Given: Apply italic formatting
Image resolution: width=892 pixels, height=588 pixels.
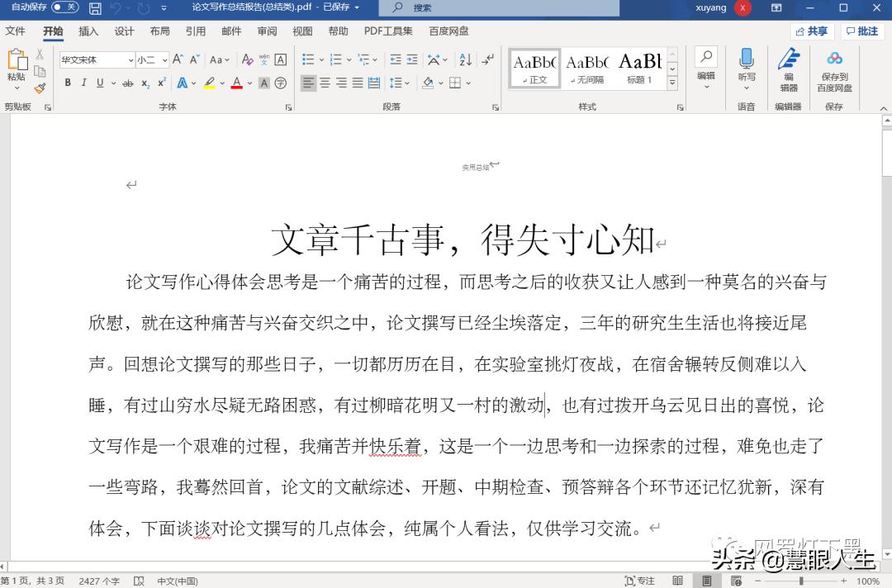Looking at the screenshot, I should 84,82.
